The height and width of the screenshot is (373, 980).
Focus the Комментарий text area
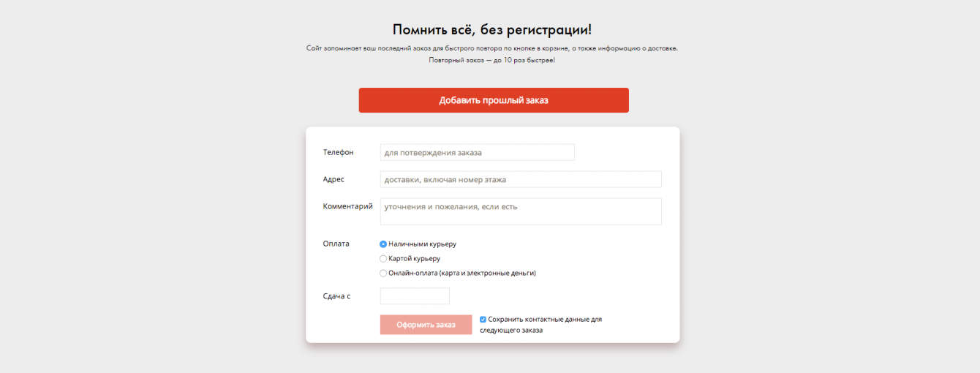coord(520,211)
